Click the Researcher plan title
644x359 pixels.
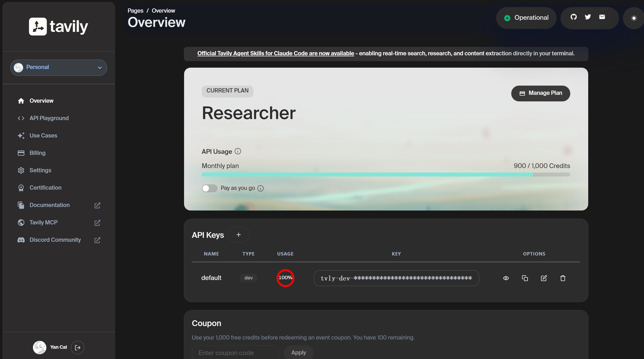pyautogui.click(x=249, y=113)
